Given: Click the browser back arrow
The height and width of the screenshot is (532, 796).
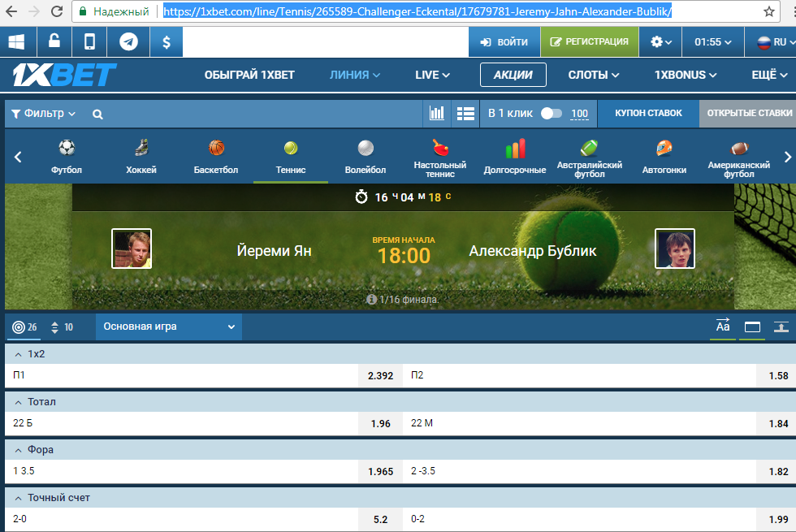Looking at the screenshot, I should [11, 11].
